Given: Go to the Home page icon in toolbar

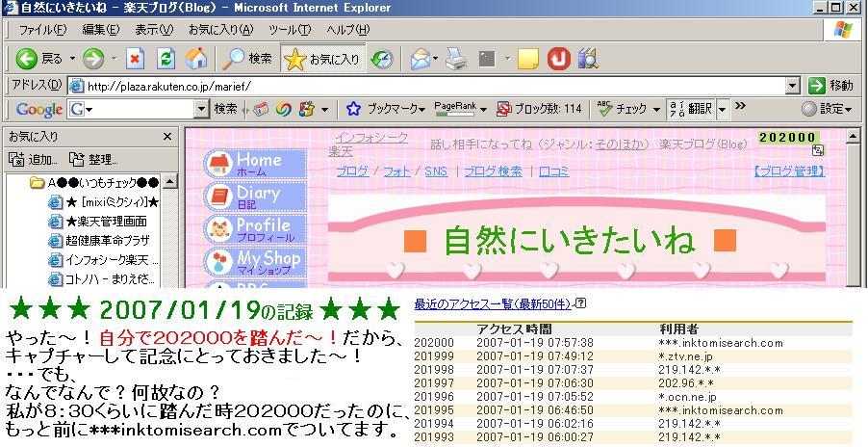Looking at the screenshot, I should pyautogui.click(x=196, y=59).
